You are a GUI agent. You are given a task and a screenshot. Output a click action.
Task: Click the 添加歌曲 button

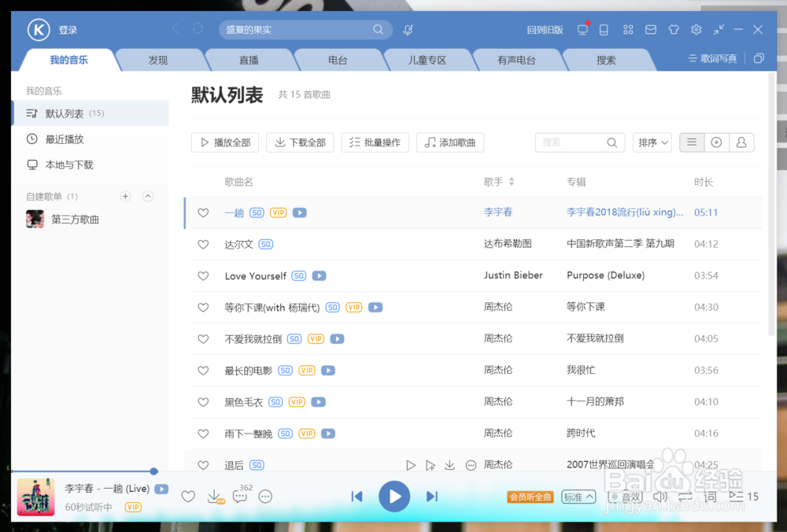[x=450, y=142]
